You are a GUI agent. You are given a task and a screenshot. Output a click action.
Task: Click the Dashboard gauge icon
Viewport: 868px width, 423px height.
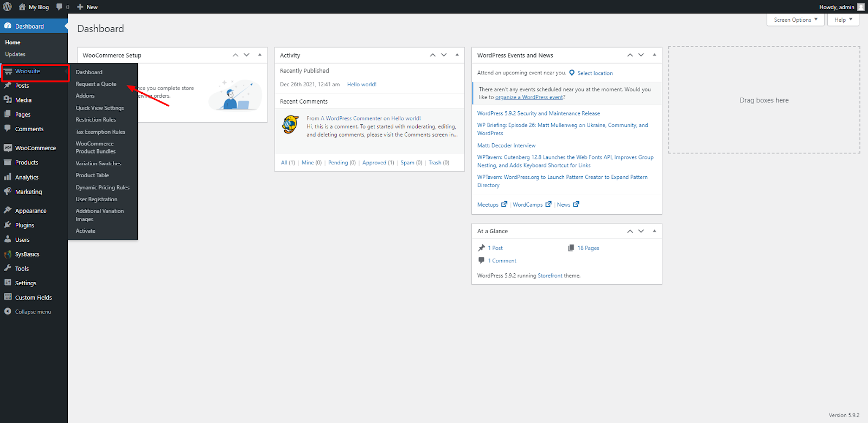click(x=8, y=26)
